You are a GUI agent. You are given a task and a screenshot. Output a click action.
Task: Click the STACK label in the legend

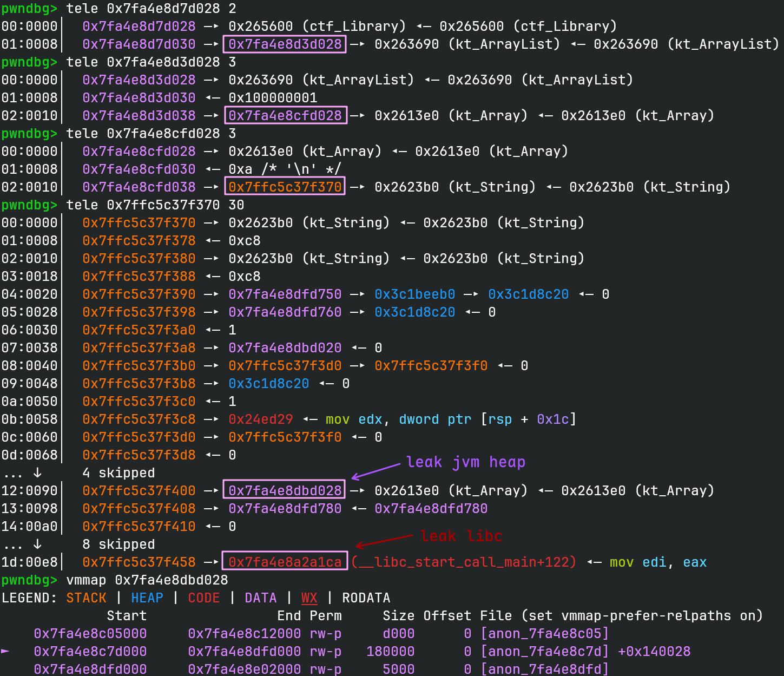click(x=87, y=598)
